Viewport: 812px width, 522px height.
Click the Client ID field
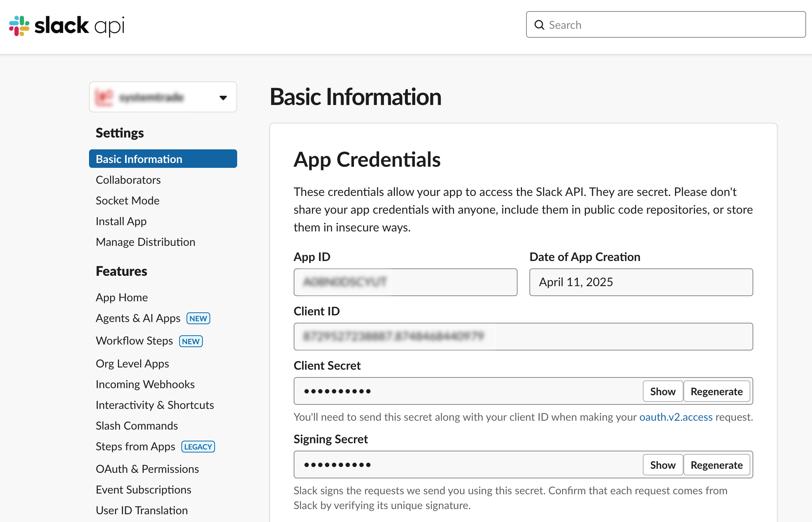[x=523, y=336]
